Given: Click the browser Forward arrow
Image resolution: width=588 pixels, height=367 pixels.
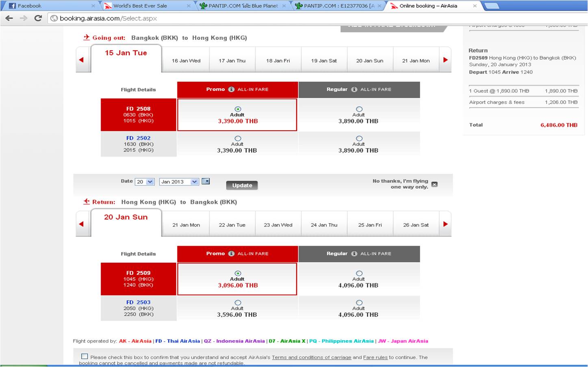Looking at the screenshot, I should tap(24, 18).
